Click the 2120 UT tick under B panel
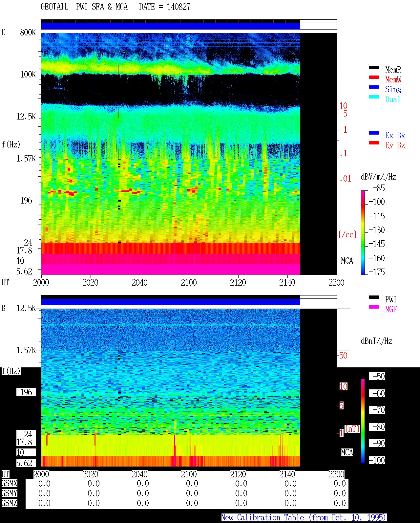Screen dimensions: 420x523 (238, 474)
